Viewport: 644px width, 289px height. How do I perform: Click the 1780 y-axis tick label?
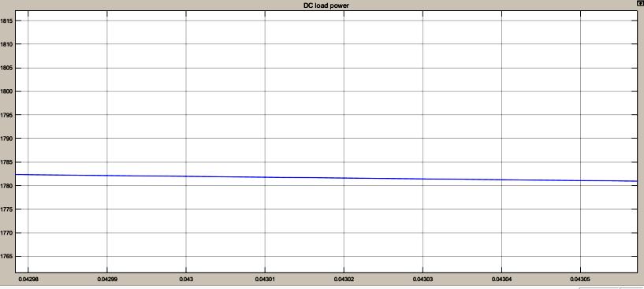[6, 186]
